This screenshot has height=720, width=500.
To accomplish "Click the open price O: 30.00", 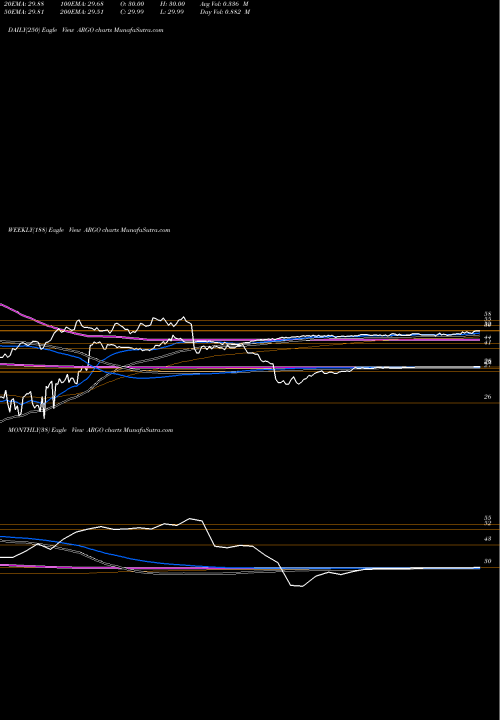I will coord(134,4).
